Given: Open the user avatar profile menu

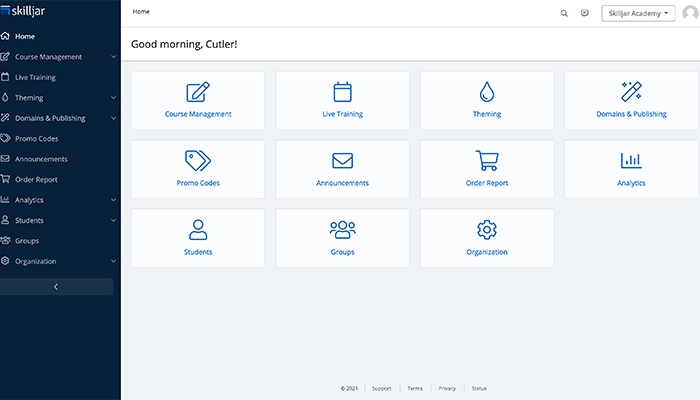Looking at the screenshot, I should pos(691,13).
